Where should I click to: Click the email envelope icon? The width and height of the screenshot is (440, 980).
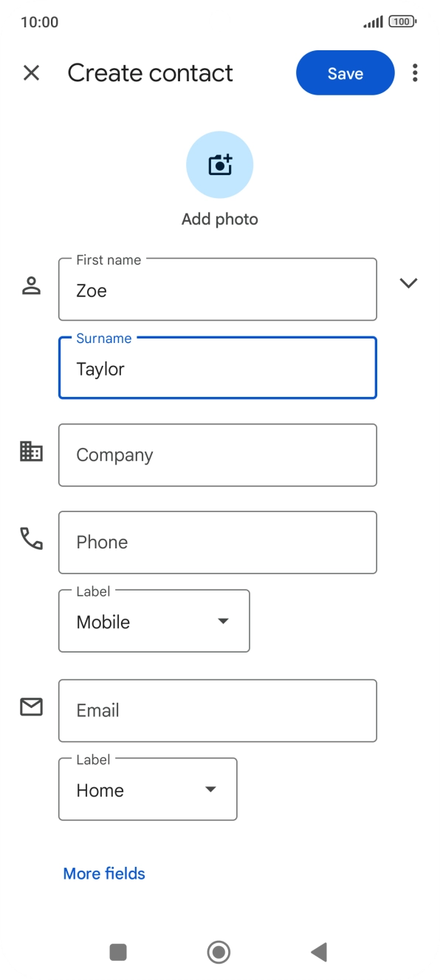pos(30,707)
